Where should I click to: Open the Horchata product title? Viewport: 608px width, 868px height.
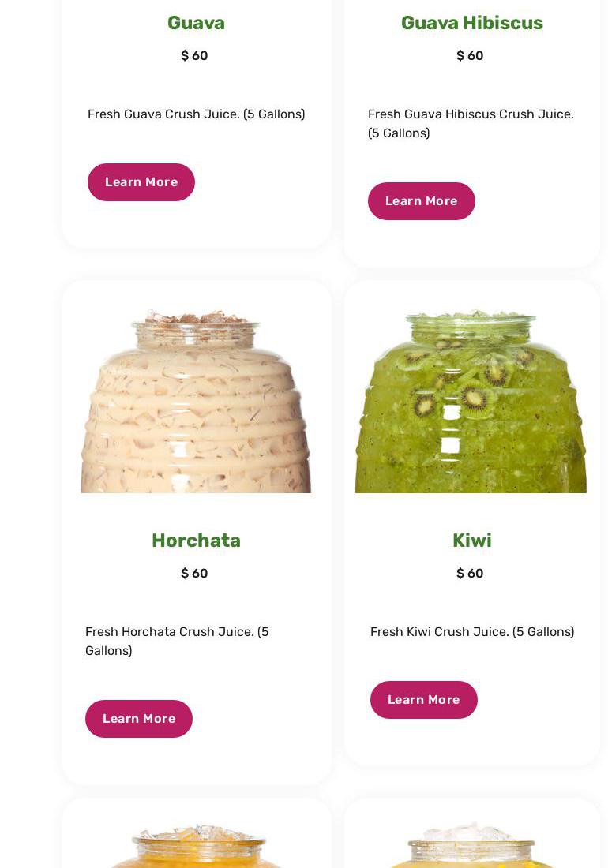tap(196, 541)
